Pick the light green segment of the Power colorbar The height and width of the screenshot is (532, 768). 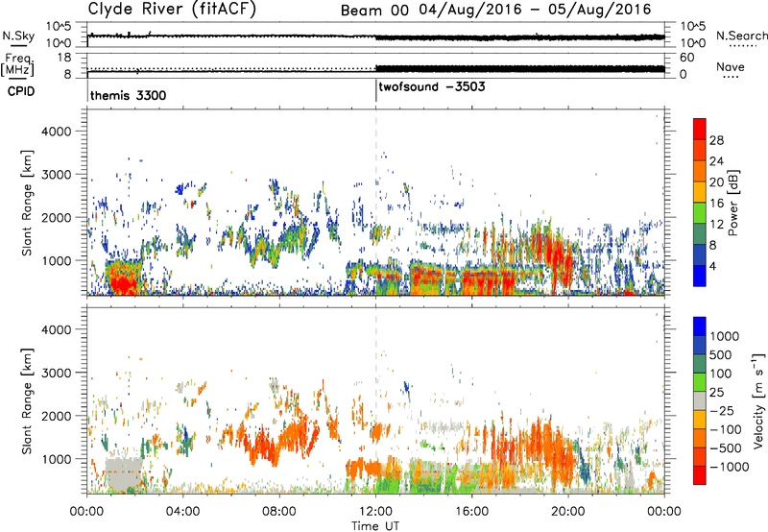point(700,212)
